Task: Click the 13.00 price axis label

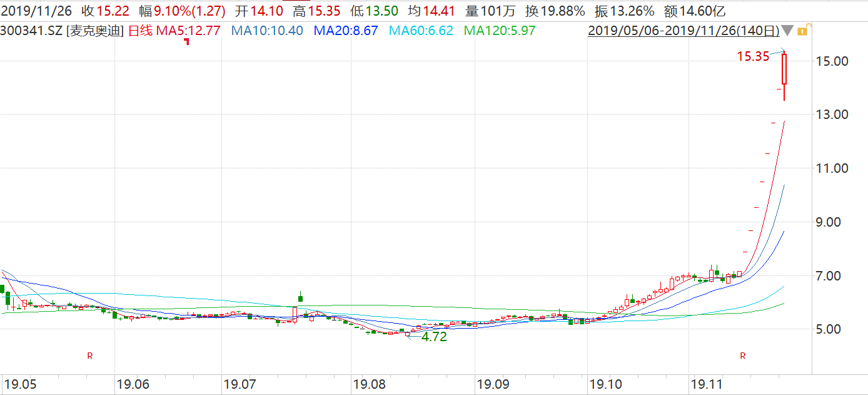Action: coord(832,115)
